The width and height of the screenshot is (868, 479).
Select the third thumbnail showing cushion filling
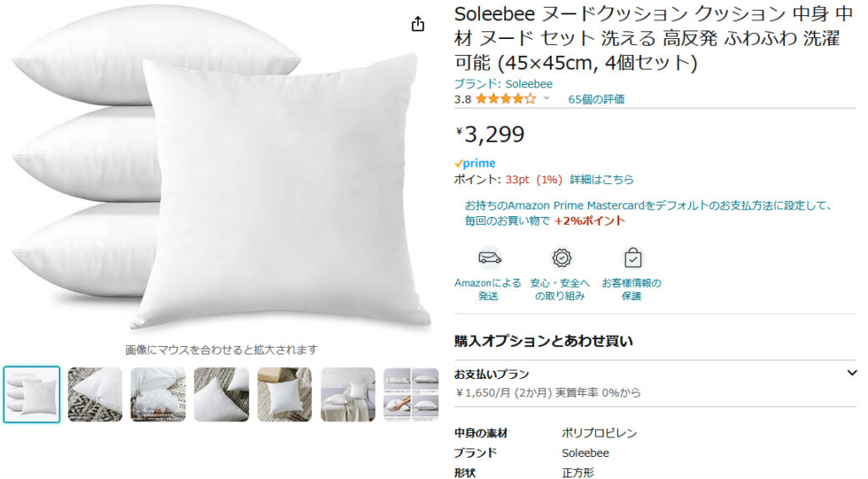point(159,394)
